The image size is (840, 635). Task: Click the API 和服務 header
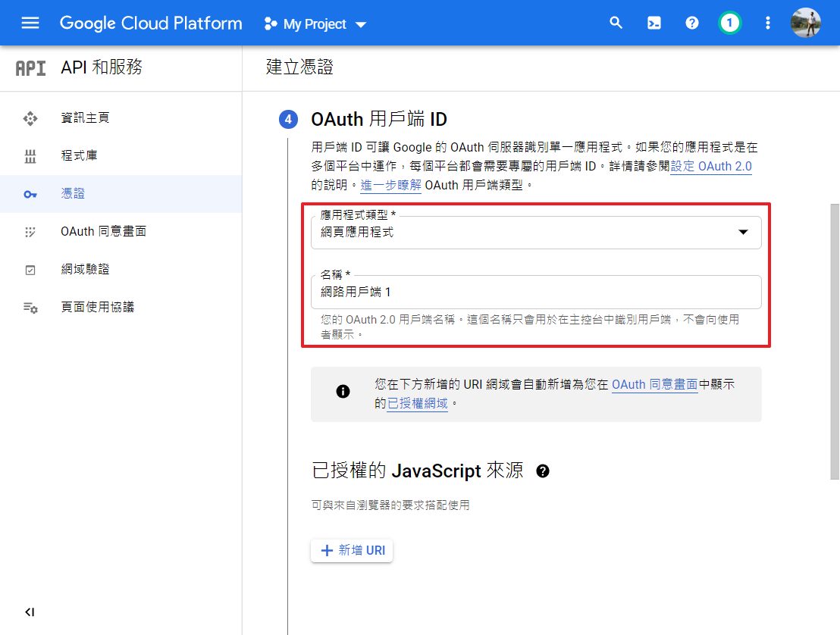point(102,67)
